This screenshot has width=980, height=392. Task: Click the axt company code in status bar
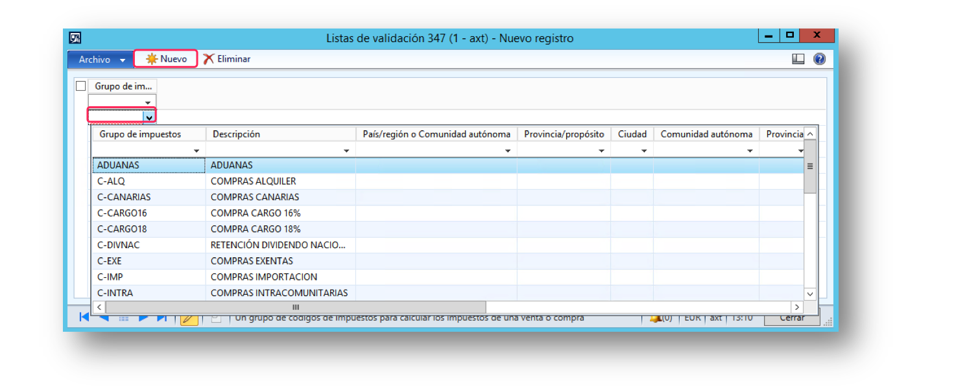(716, 318)
